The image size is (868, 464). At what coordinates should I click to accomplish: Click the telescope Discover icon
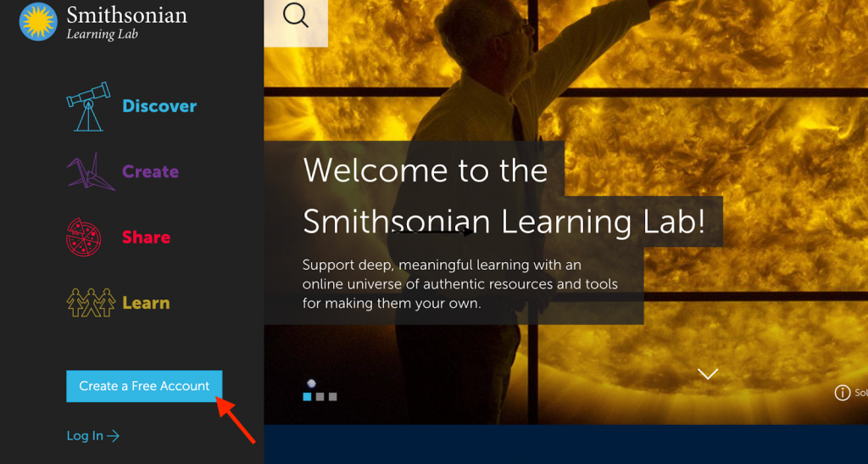coord(88,106)
